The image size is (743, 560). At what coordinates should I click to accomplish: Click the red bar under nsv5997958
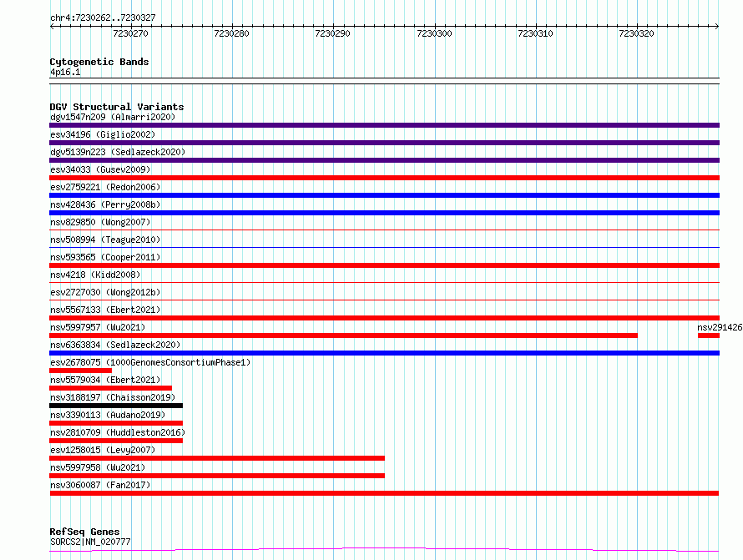[217, 476]
